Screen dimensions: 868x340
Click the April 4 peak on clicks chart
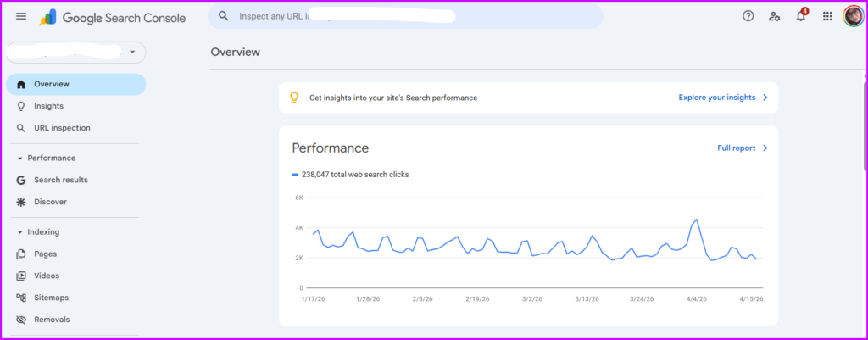tap(696, 220)
